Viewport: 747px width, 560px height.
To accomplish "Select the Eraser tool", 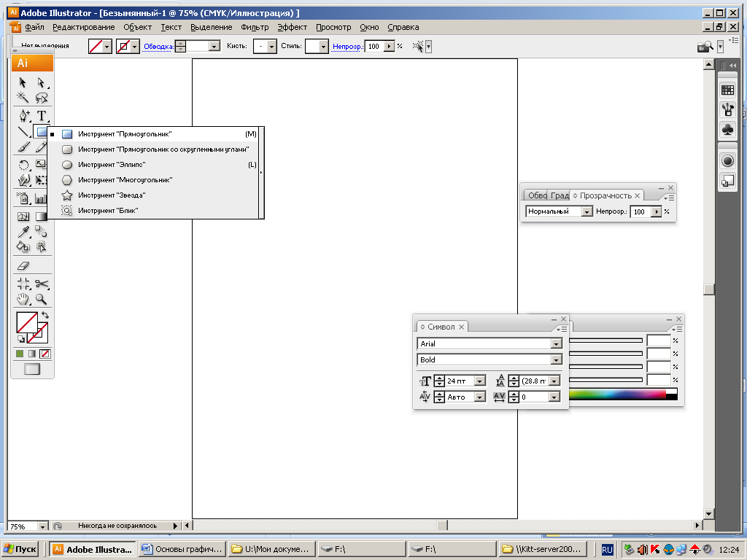I will (23, 265).
